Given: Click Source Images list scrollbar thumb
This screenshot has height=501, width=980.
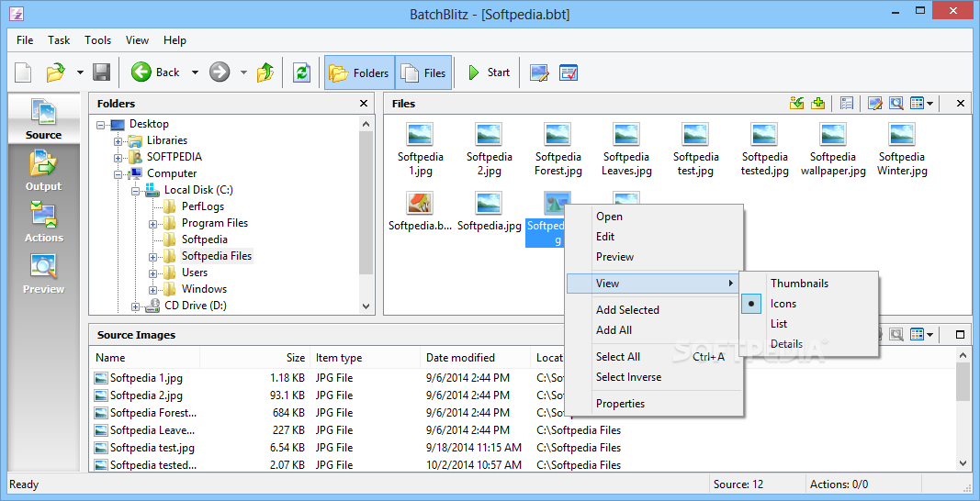Looking at the screenshot, I should coord(963,382).
